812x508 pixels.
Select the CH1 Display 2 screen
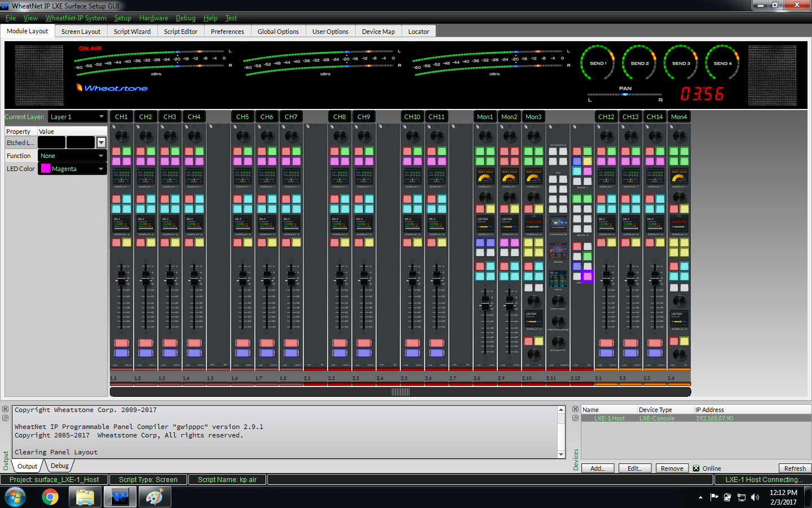(x=121, y=223)
